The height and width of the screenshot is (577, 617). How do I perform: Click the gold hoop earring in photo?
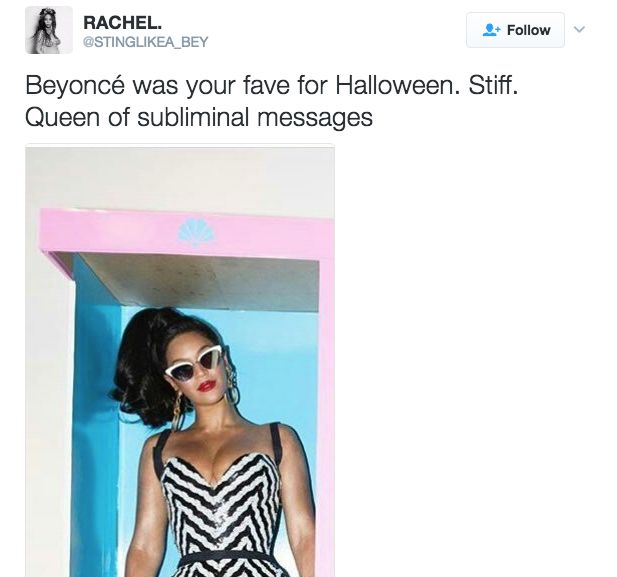tap(177, 411)
